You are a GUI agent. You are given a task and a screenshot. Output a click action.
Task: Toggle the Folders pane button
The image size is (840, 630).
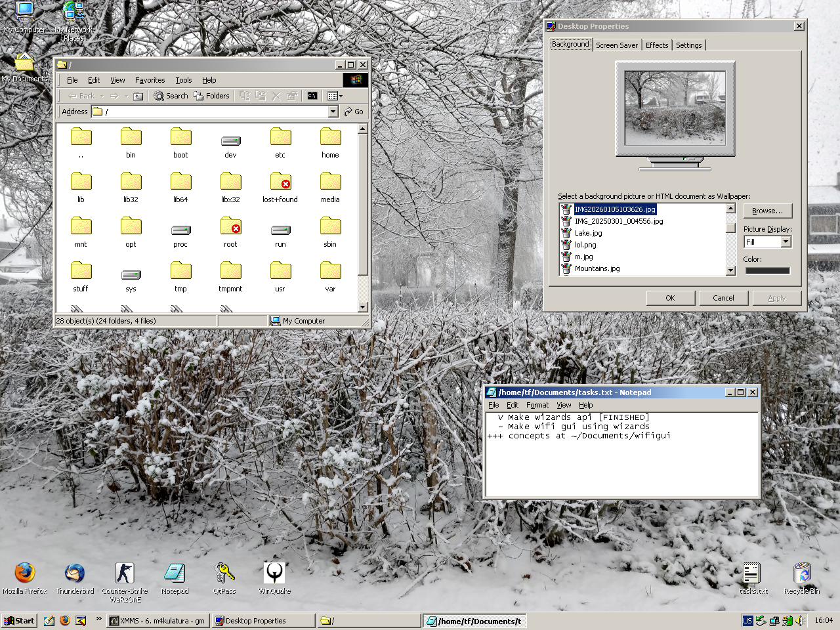click(x=211, y=96)
